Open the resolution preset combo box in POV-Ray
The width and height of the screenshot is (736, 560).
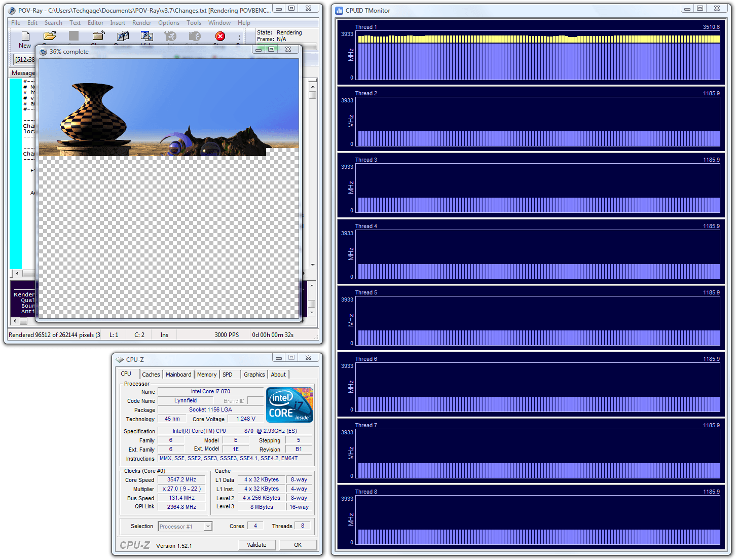(x=24, y=60)
